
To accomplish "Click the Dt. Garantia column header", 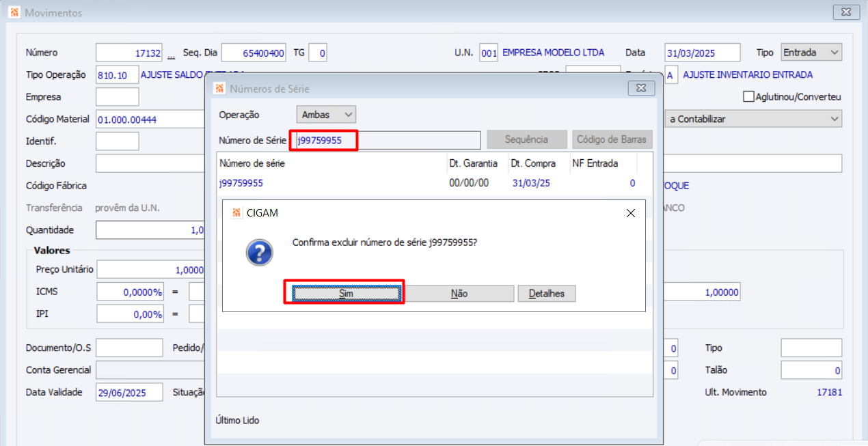I will pyautogui.click(x=473, y=163).
